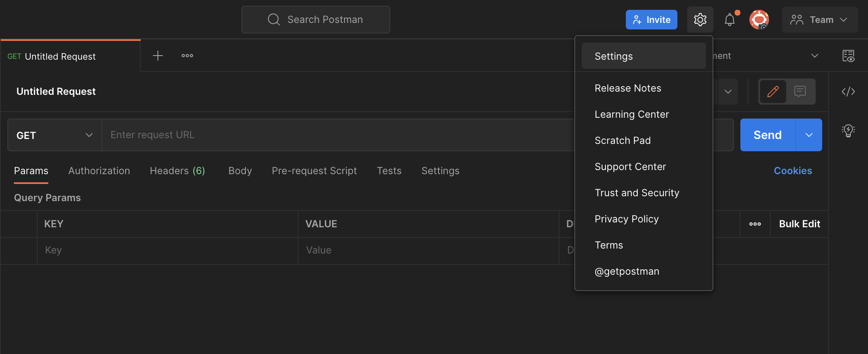Expand the GET method dropdown
The image size is (868, 354).
pos(54,135)
